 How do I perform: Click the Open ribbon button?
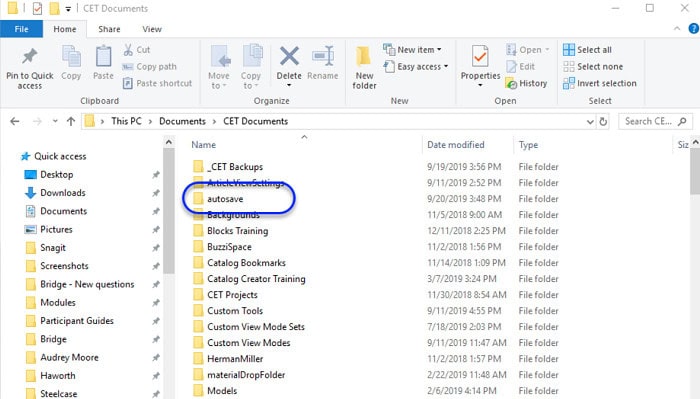528,50
